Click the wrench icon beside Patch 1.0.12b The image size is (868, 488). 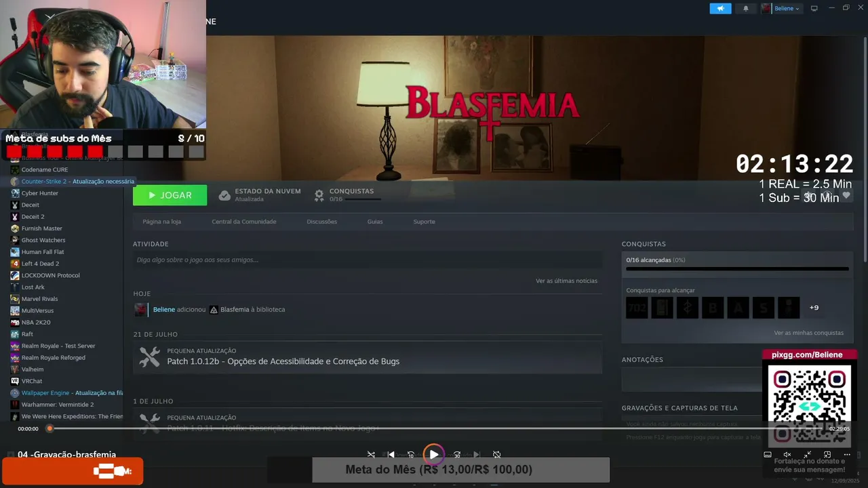[x=149, y=357]
